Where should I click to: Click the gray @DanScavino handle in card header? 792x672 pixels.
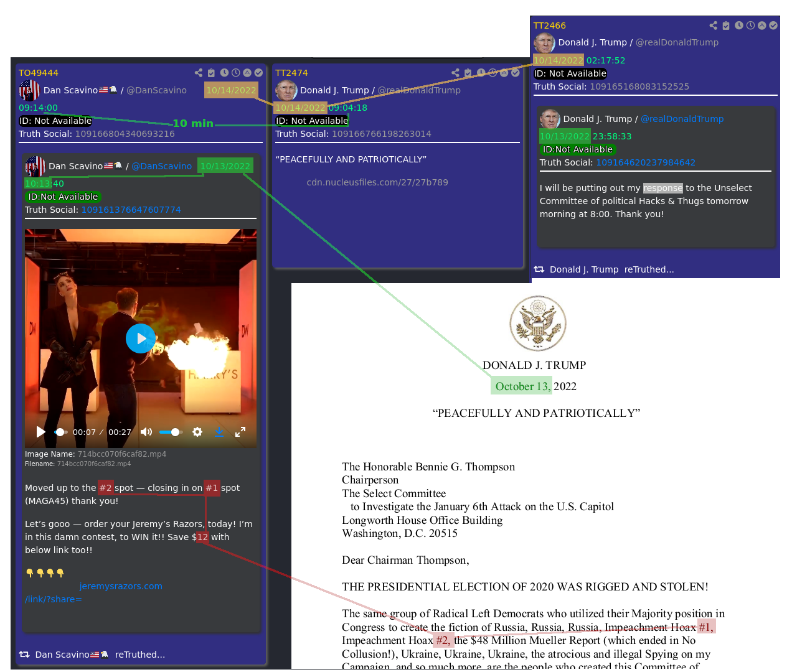pyautogui.click(x=157, y=90)
